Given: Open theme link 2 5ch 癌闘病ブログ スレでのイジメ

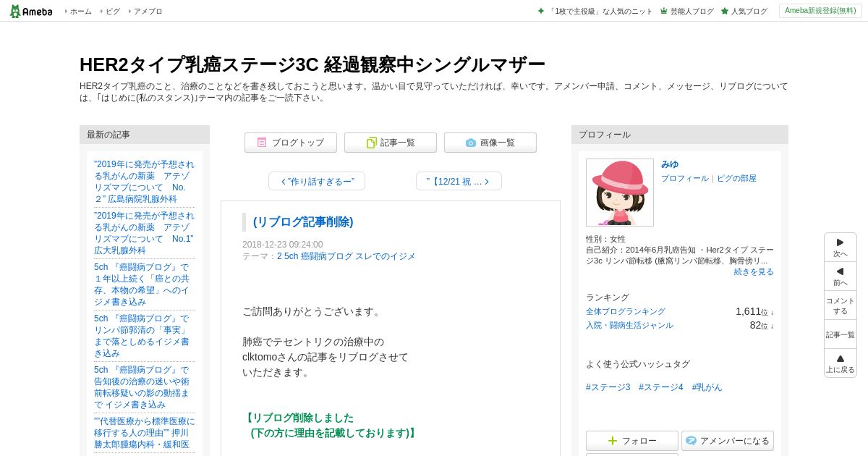Looking at the screenshot, I should point(346,256).
